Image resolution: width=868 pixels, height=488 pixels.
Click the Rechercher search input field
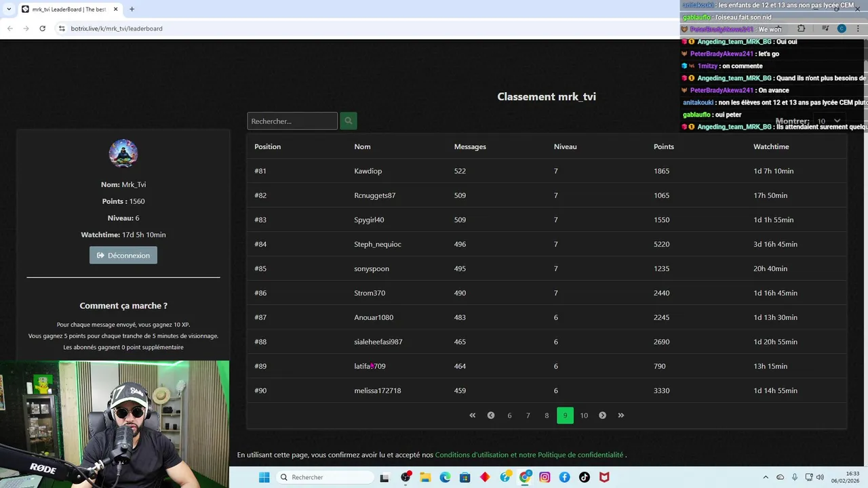click(292, 121)
